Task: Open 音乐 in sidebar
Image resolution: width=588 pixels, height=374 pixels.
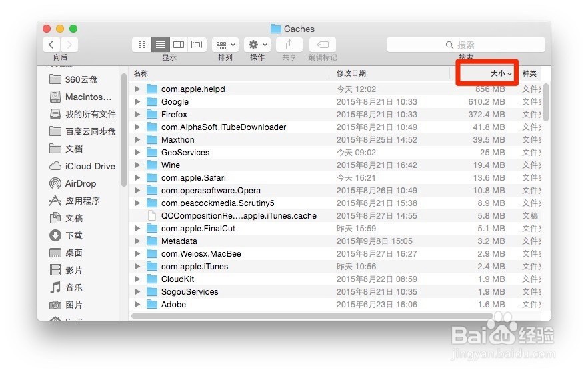Action: coord(66,287)
